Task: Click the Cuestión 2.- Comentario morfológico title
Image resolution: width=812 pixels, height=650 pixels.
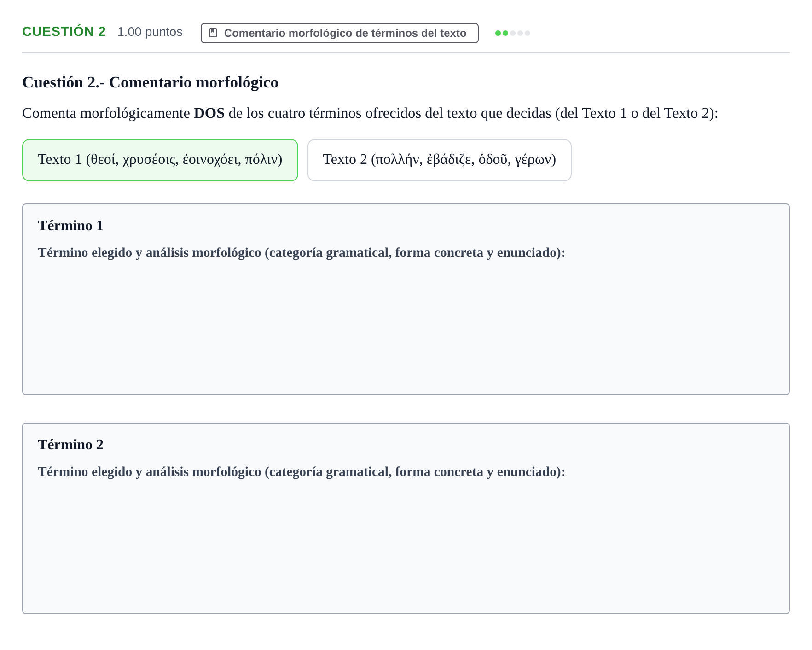Action: tap(151, 82)
